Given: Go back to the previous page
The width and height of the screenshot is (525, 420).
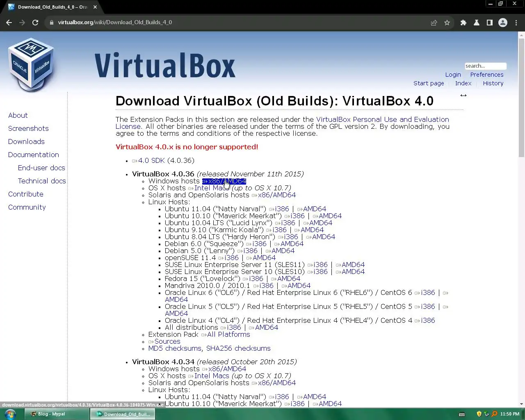Looking at the screenshot, I should (x=9, y=23).
